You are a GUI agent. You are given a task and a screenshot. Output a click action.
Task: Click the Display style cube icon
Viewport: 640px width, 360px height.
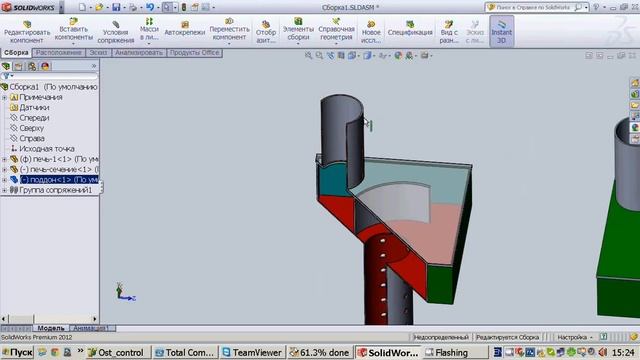(x=367, y=56)
